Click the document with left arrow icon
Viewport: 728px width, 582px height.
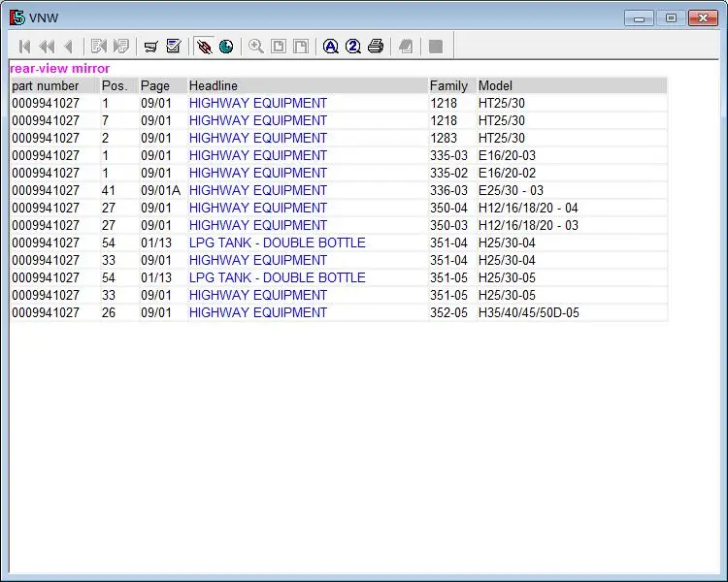pyautogui.click(x=99, y=47)
